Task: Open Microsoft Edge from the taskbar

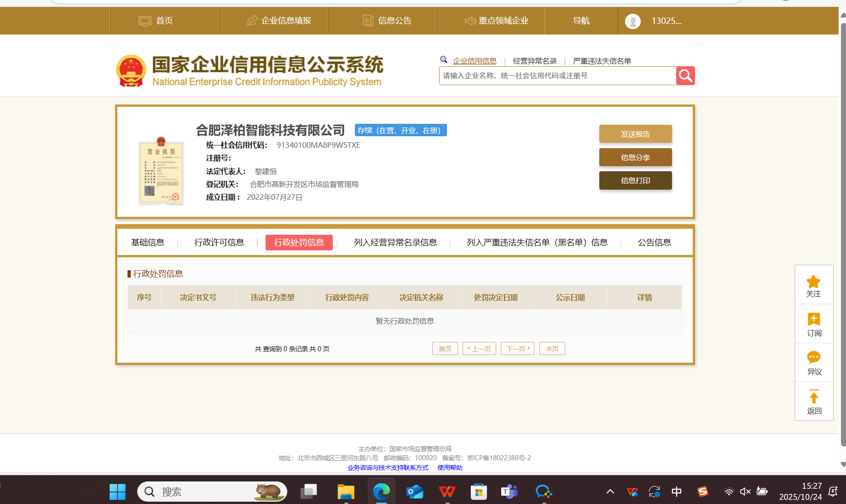Action: tap(381, 492)
